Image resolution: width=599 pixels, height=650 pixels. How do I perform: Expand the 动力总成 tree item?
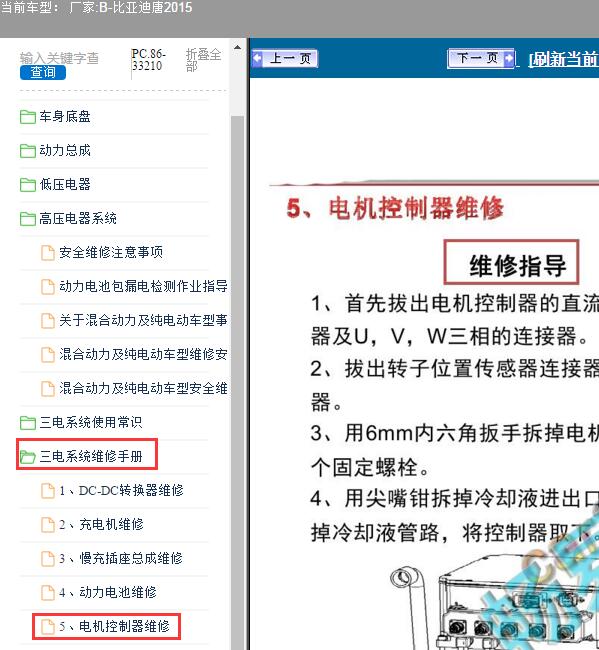(65, 150)
